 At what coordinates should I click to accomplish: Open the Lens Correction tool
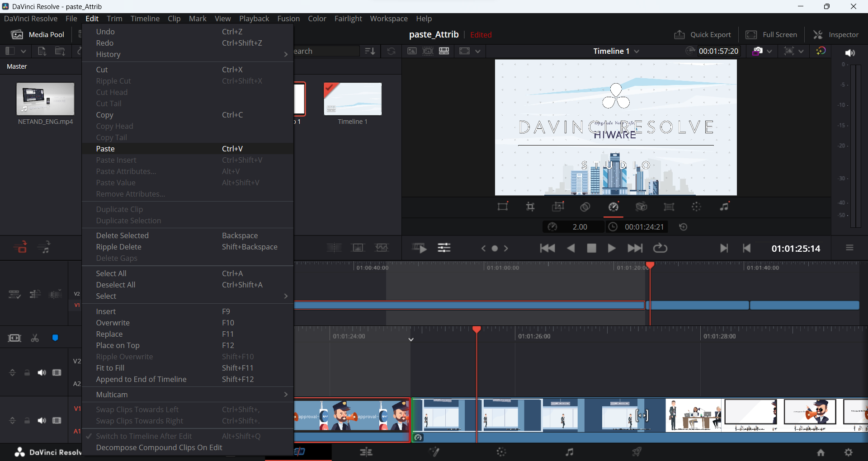(669, 207)
